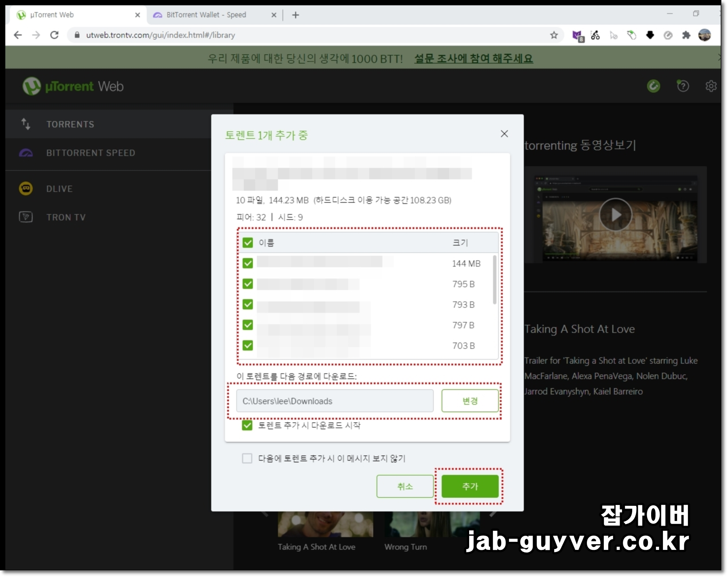The height and width of the screenshot is (577, 728).
Task: Close the µTorrent Web browser tab
Action: coord(137,15)
